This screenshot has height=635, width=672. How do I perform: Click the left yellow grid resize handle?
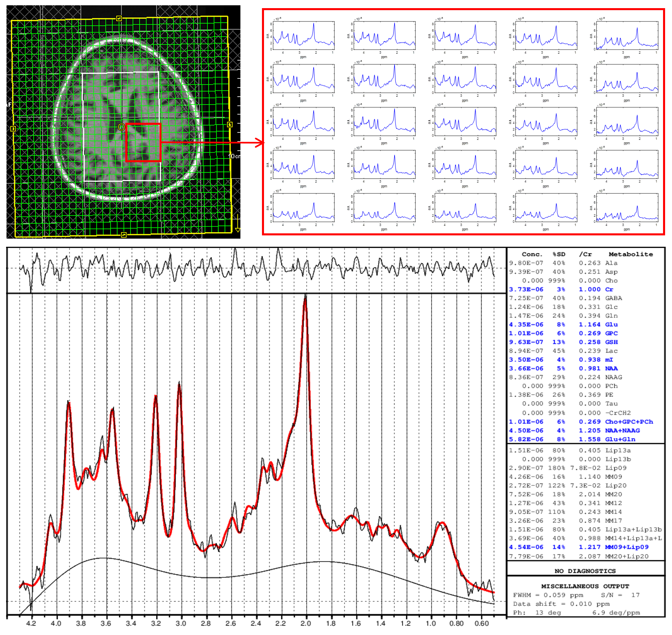coord(13,129)
